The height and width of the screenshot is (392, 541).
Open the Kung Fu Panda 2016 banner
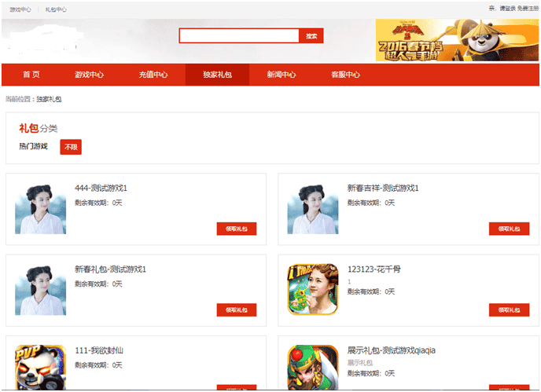point(457,40)
